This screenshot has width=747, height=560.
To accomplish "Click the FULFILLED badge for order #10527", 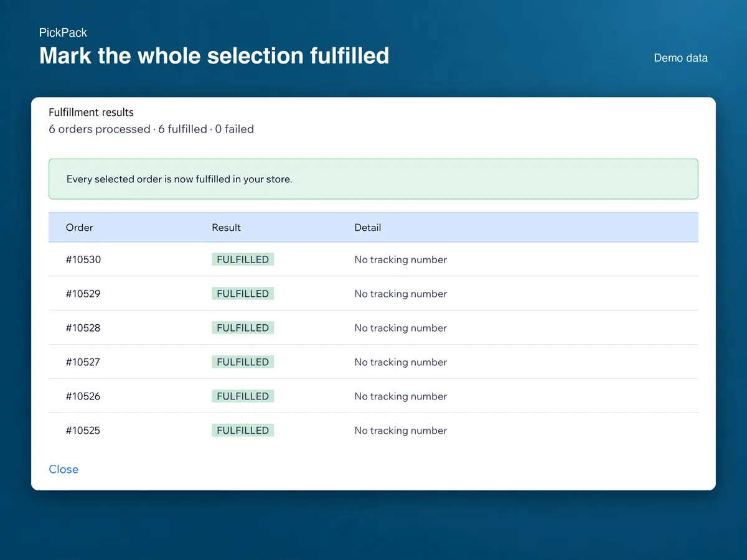I will click(x=243, y=362).
